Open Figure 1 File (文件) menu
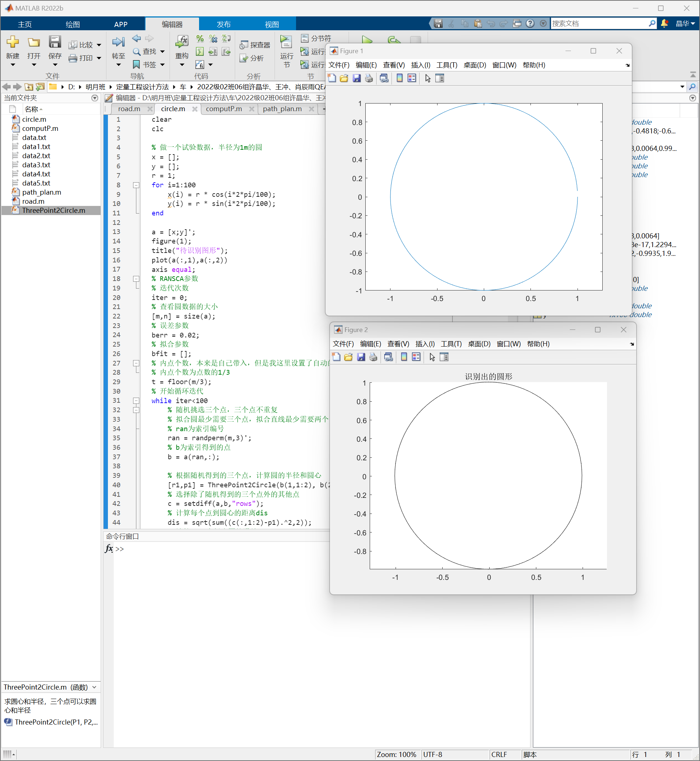 click(x=339, y=65)
